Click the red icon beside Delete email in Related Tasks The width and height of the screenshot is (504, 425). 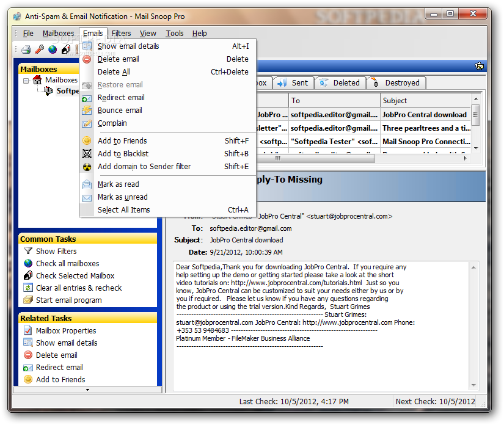coord(28,355)
